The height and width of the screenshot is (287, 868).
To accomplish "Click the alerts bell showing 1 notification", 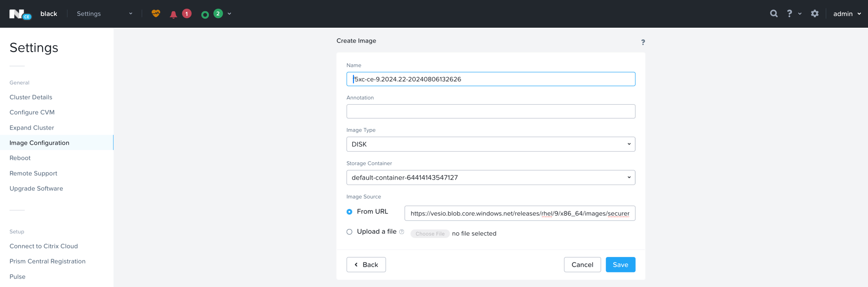I will point(174,14).
